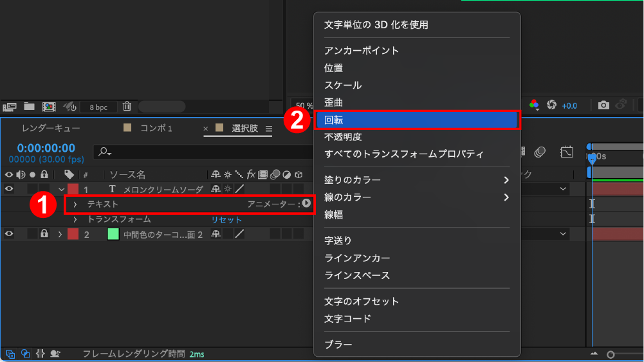Click the collapse transformations column header
This screenshot has height=362, width=644.
coord(228,175)
